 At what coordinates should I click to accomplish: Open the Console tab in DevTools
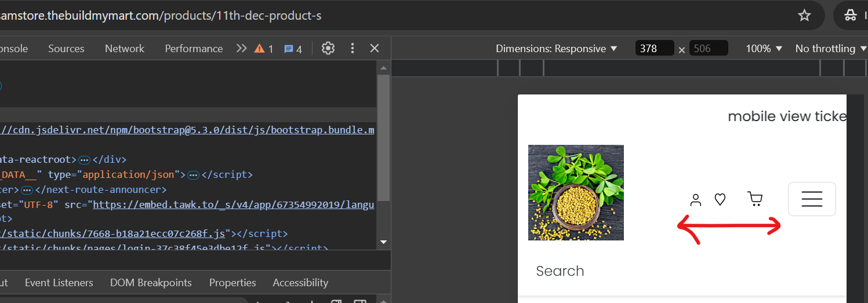tap(14, 49)
